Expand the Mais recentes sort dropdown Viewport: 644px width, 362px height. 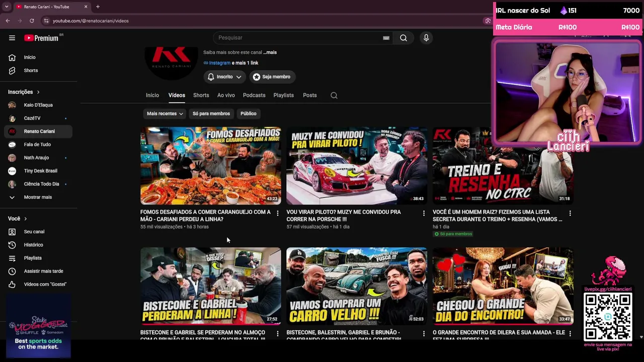(x=165, y=114)
